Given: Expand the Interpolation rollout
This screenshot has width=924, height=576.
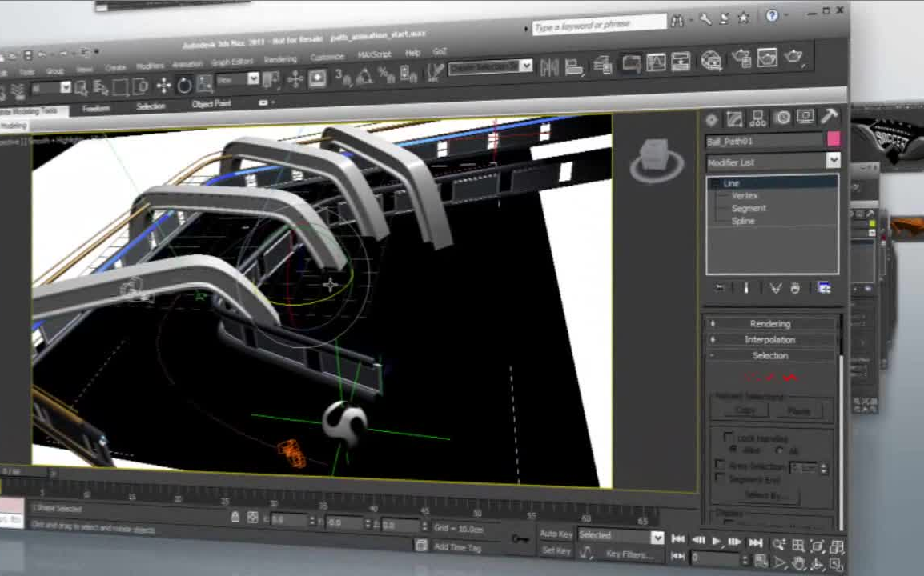Looking at the screenshot, I should 769,339.
